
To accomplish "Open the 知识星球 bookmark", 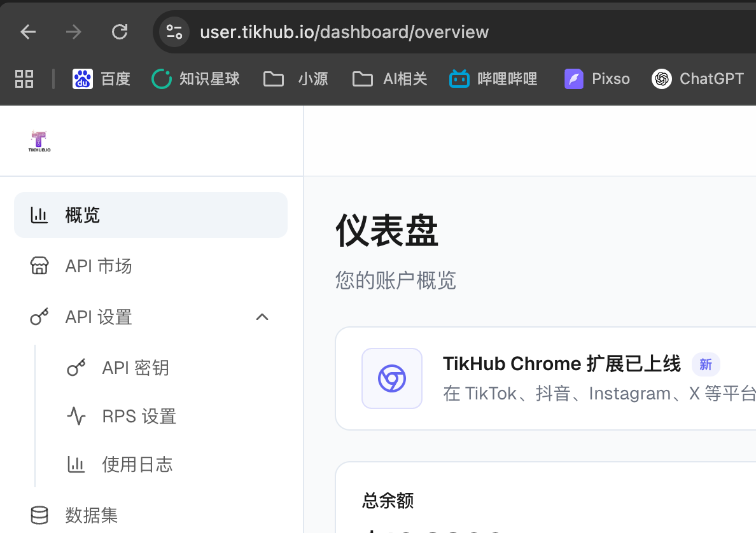I will (195, 79).
